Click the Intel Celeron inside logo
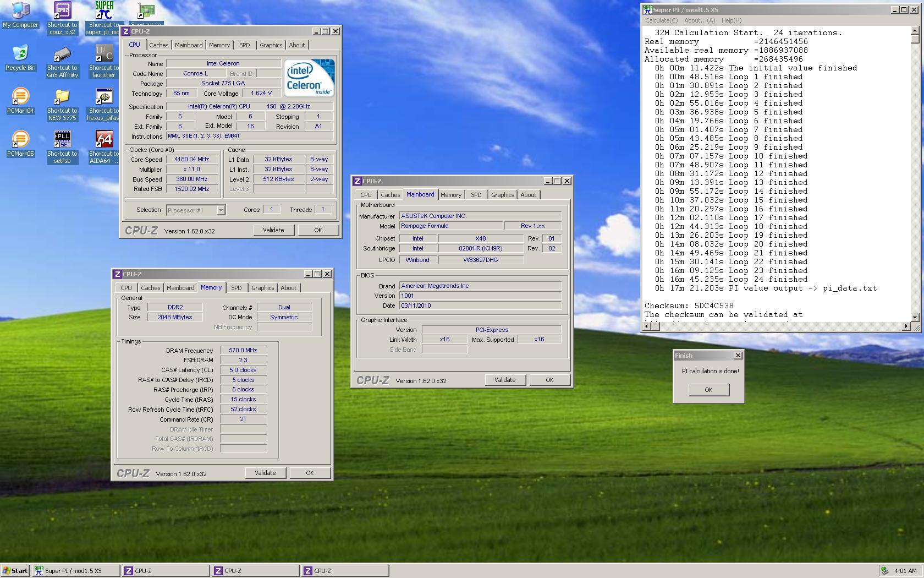924x578 pixels. click(309, 78)
